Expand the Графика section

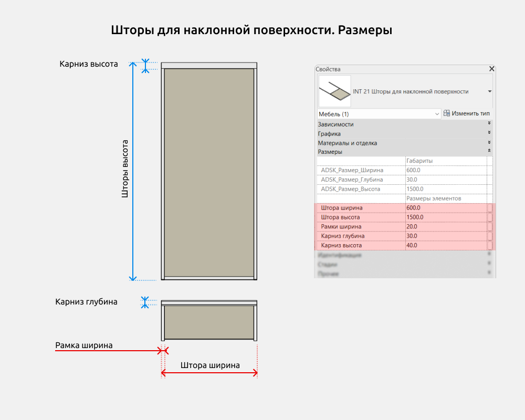[489, 133]
